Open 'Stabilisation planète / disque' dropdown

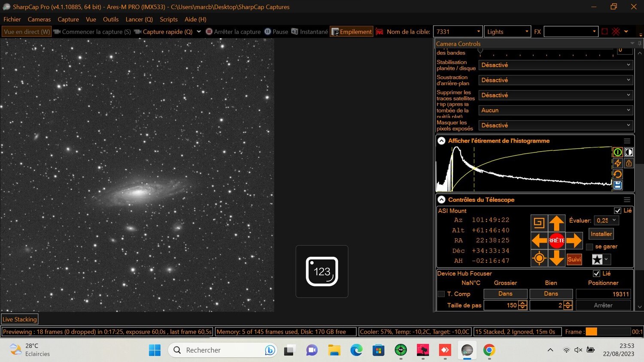pos(556,65)
